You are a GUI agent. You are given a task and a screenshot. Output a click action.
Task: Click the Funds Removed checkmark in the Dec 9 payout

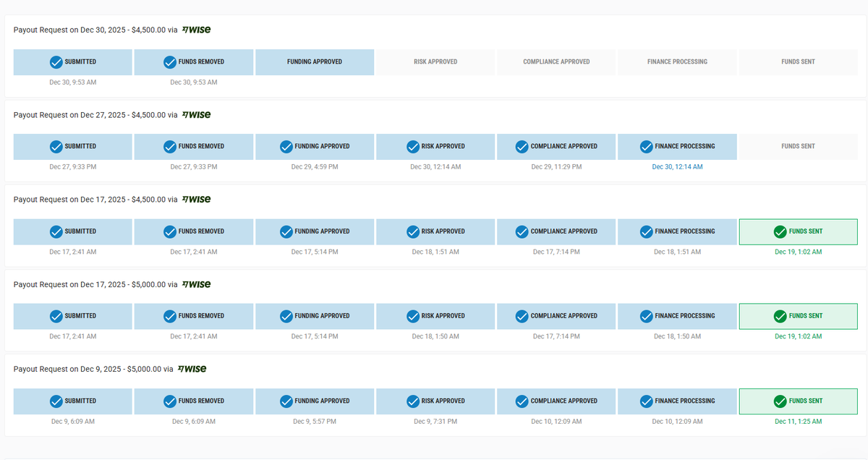(170, 401)
